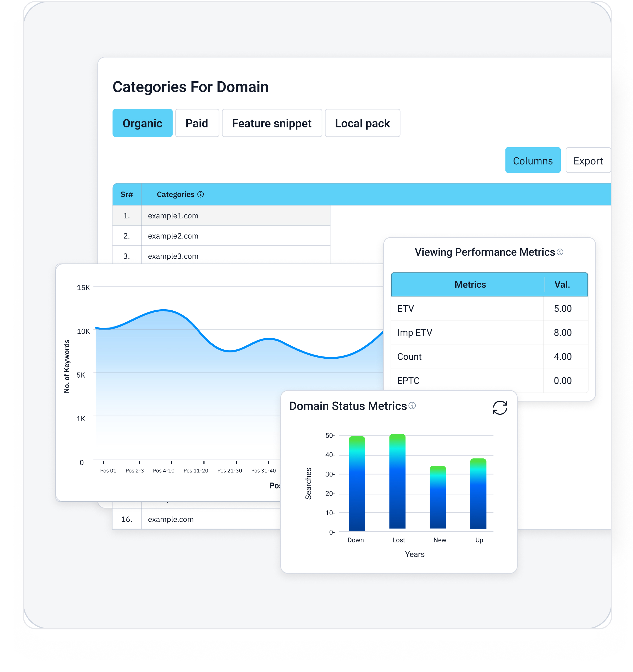Click the Down bar in chart
633x672 pixels.
click(357, 483)
